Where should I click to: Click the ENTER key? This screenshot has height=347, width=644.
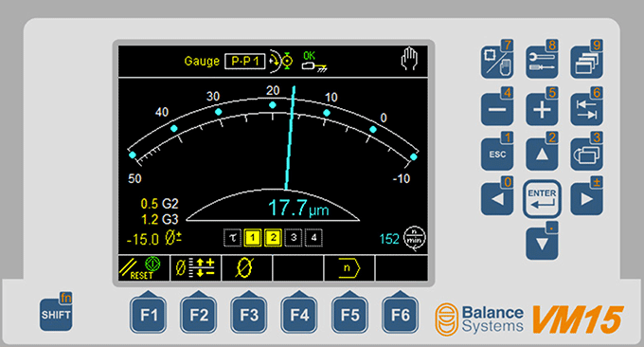(x=542, y=198)
